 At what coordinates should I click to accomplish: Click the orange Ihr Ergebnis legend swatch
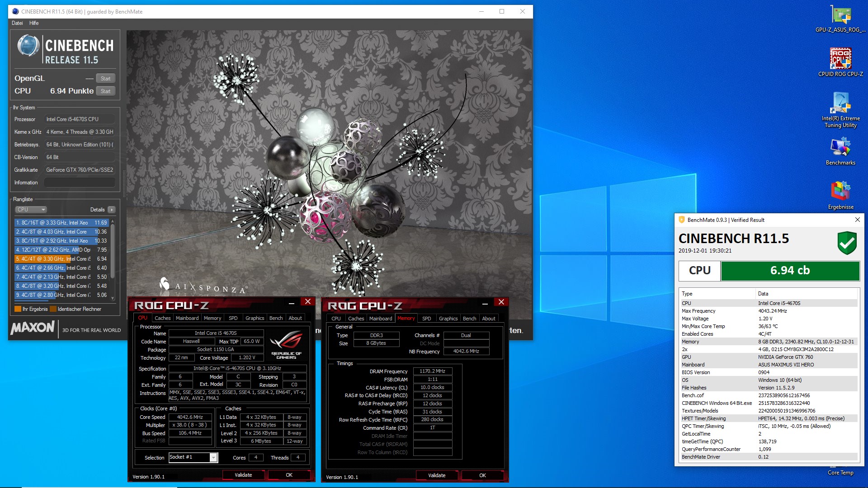tap(18, 309)
